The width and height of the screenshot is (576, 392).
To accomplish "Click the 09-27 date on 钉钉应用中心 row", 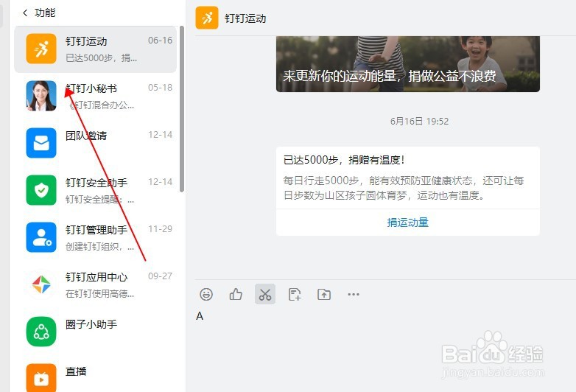I will coord(160,276).
